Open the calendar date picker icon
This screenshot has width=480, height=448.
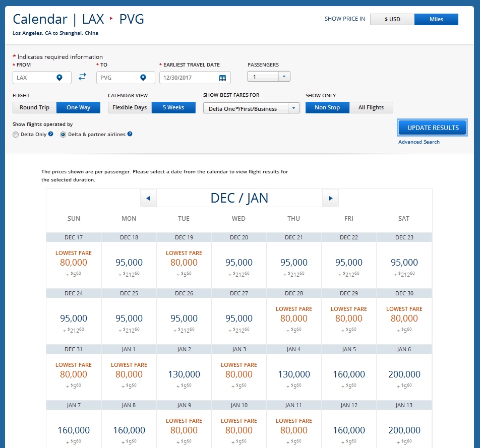[x=222, y=78]
